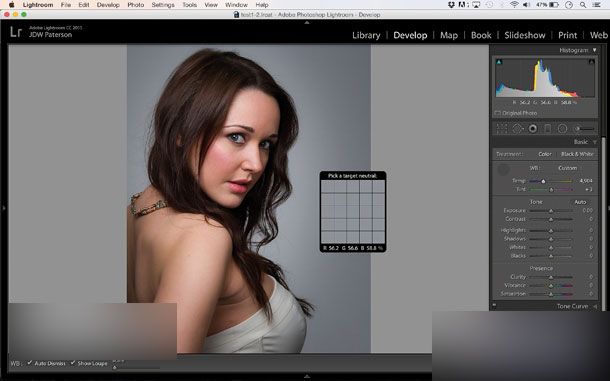
Task: Hide the top module panel arrow
Action: click(x=307, y=23)
